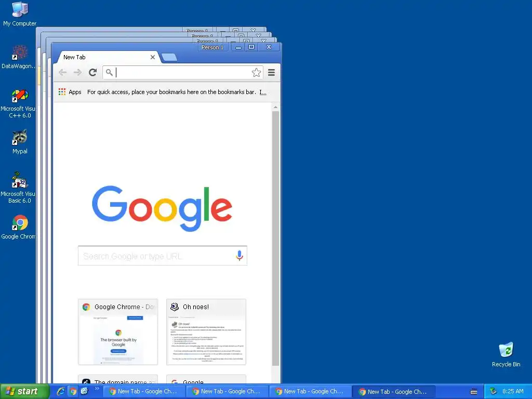Click the page scrollbar up arrow
The image size is (532, 399).
pos(275,107)
